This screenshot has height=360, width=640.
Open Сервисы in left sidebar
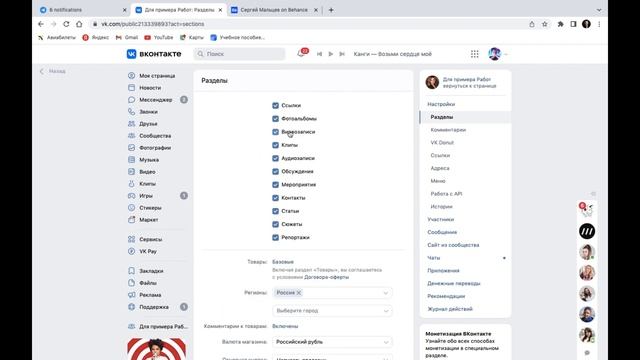pos(151,239)
